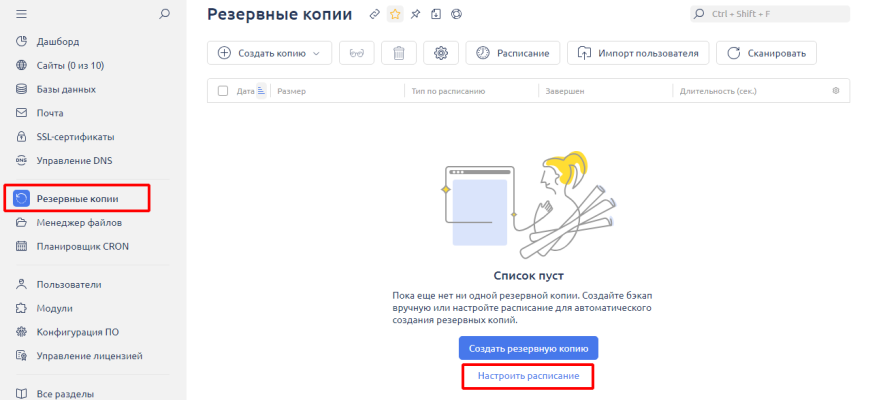The image size is (870, 400).
Task: Click the hamburger menu icon in sidebar
Action: tap(22, 14)
